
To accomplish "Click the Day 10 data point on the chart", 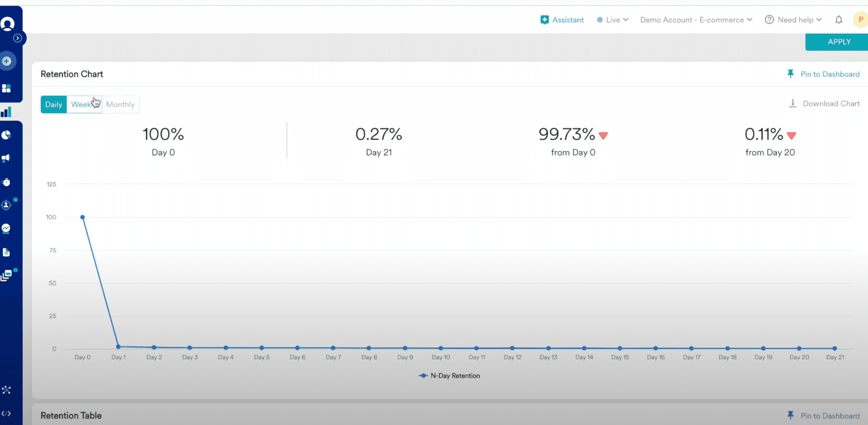I will (441, 348).
